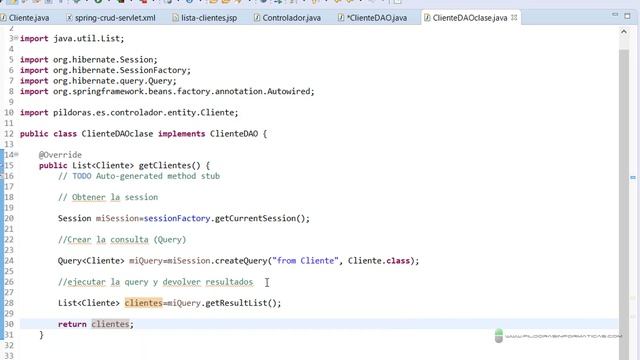Open the unsaved *ClienteDAO.java tab
Viewport: 640px width, 360px height.
372,18
